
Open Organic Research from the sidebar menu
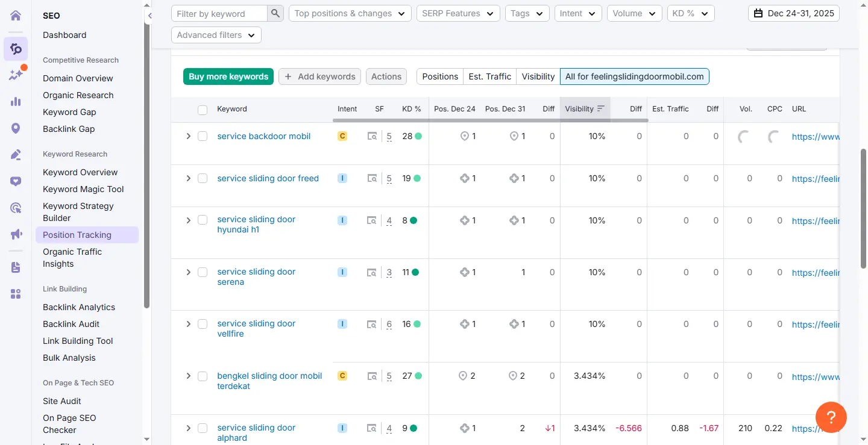click(x=78, y=95)
